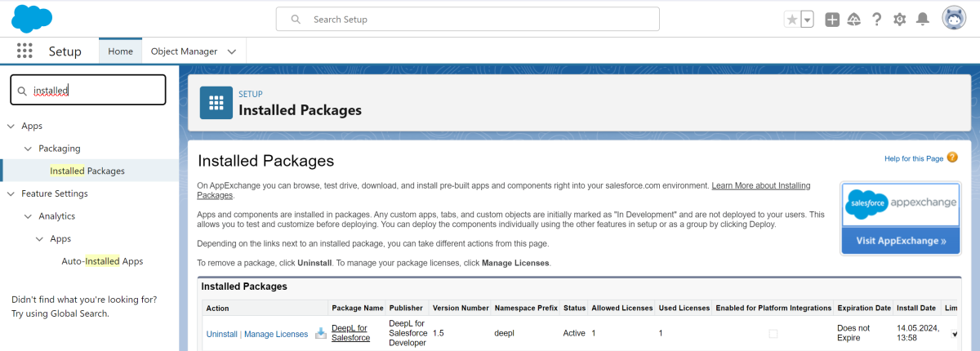Click the user avatar profile icon
Image resolution: width=980 pixels, height=351 pixels.
[x=954, y=19]
